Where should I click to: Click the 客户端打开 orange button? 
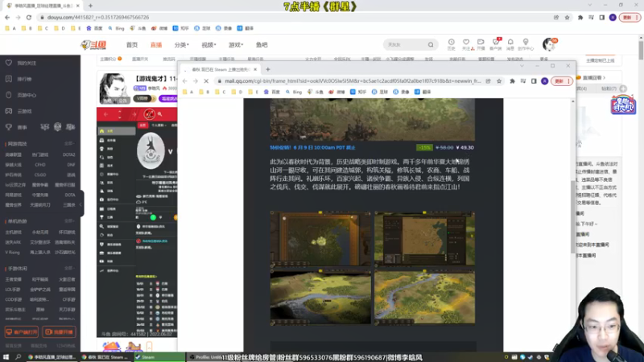coord(22,331)
